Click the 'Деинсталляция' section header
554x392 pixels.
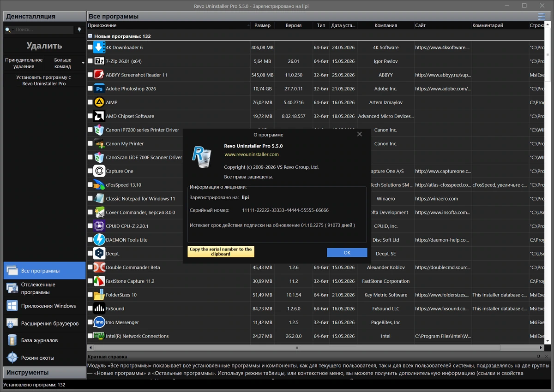click(44, 16)
